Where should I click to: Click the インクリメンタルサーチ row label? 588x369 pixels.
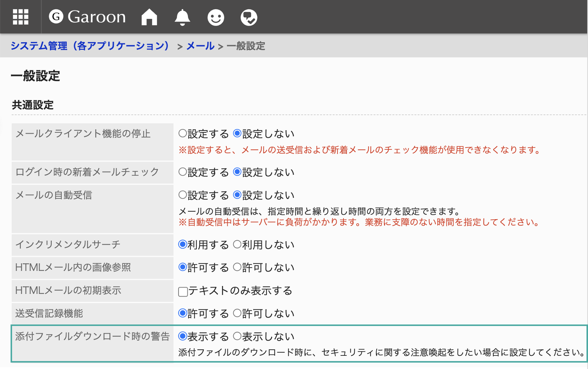pos(68,244)
